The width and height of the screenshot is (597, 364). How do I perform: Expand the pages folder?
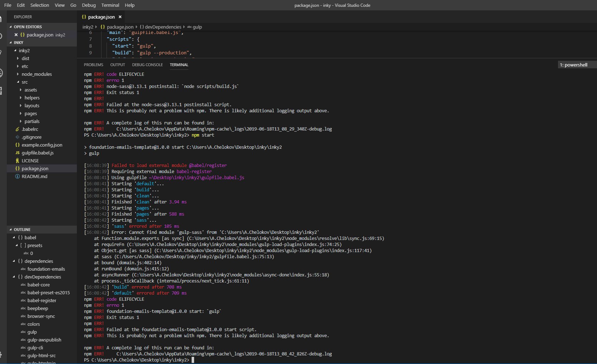click(x=21, y=113)
